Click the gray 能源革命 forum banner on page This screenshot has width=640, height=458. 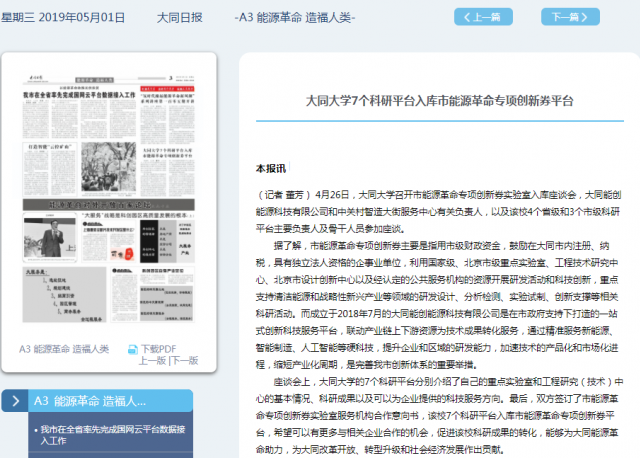(x=109, y=205)
